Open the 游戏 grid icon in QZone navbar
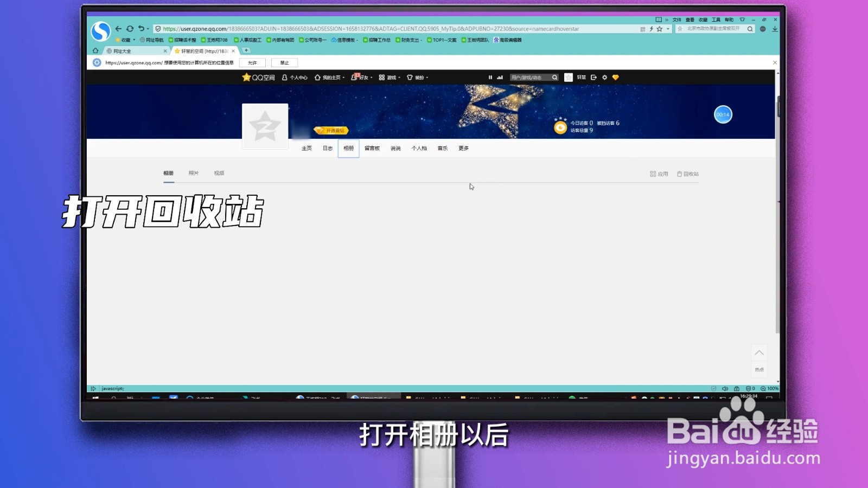Screen dimensions: 868x488 (381, 78)
